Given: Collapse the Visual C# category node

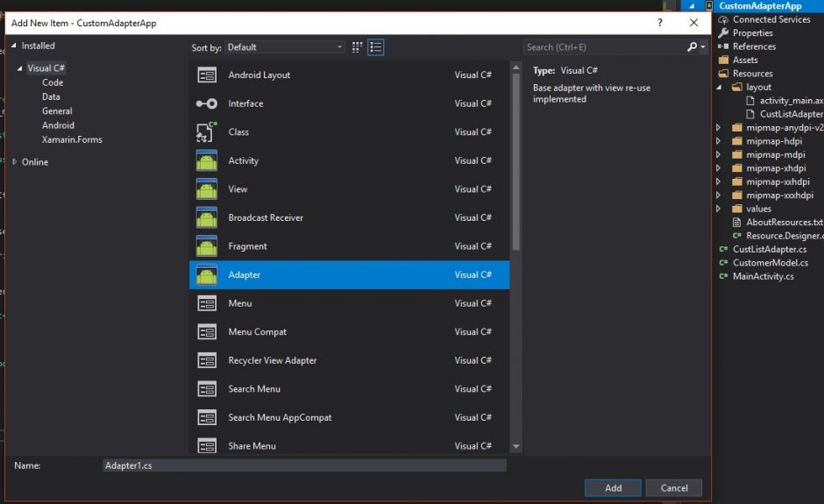Looking at the screenshot, I should pyautogui.click(x=19, y=68).
